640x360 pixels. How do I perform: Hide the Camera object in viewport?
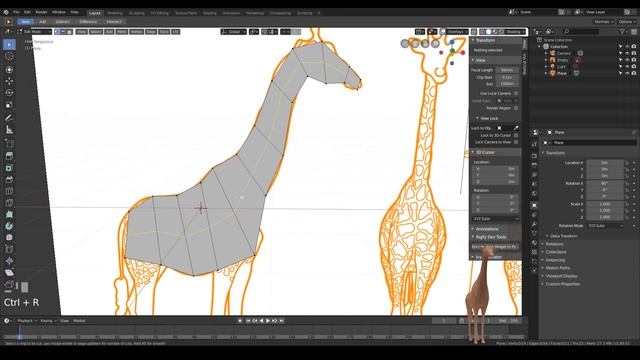[x=627, y=53]
